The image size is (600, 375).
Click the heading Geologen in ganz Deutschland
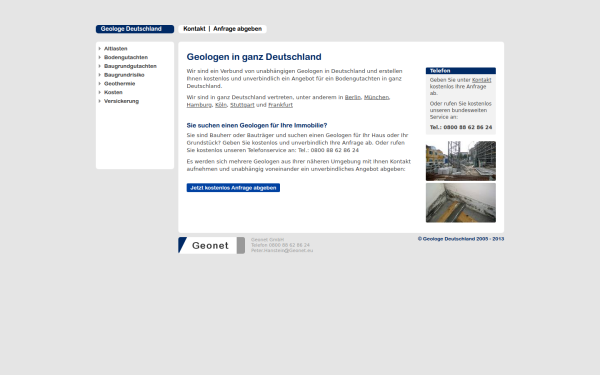(x=254, y=57)
